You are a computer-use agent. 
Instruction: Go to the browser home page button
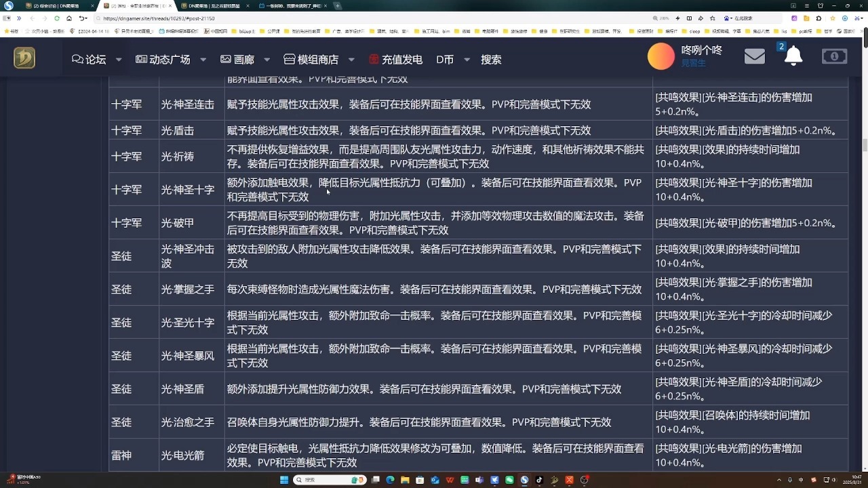pyautogui.click(x=68, y=18)
